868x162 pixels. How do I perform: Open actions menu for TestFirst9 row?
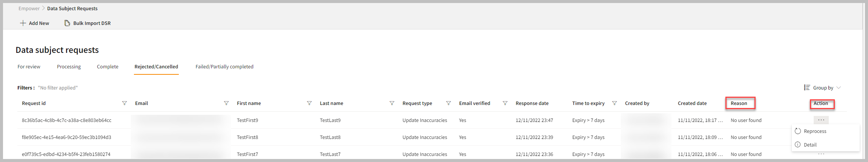coord(821,120)
